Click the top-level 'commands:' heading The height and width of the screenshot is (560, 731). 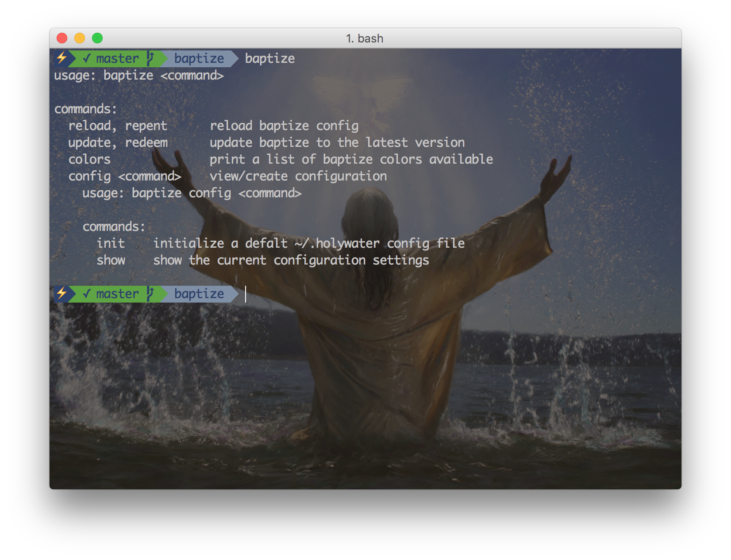85,109
